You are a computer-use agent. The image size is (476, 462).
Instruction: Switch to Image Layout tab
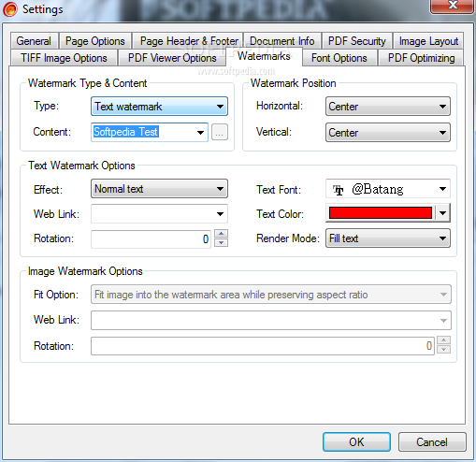click(x=428, y=41)
